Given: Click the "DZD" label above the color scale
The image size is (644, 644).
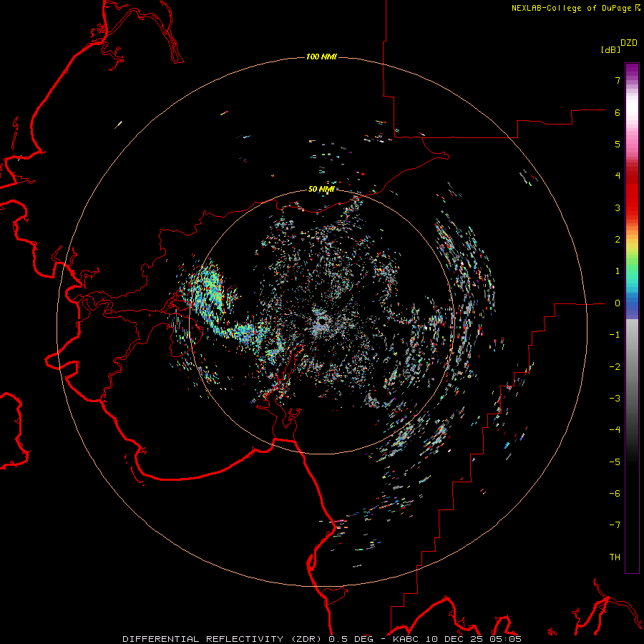Looking at the screenshot, I should [629, 43].
